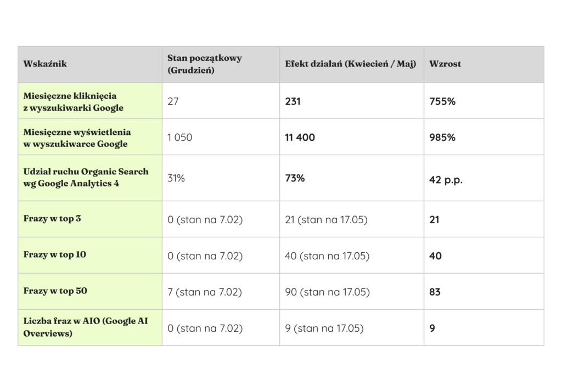This screenshot has height=392, width=562.
Task: Click the 11 400 impressions value
Action: click(x=300, y=138)
